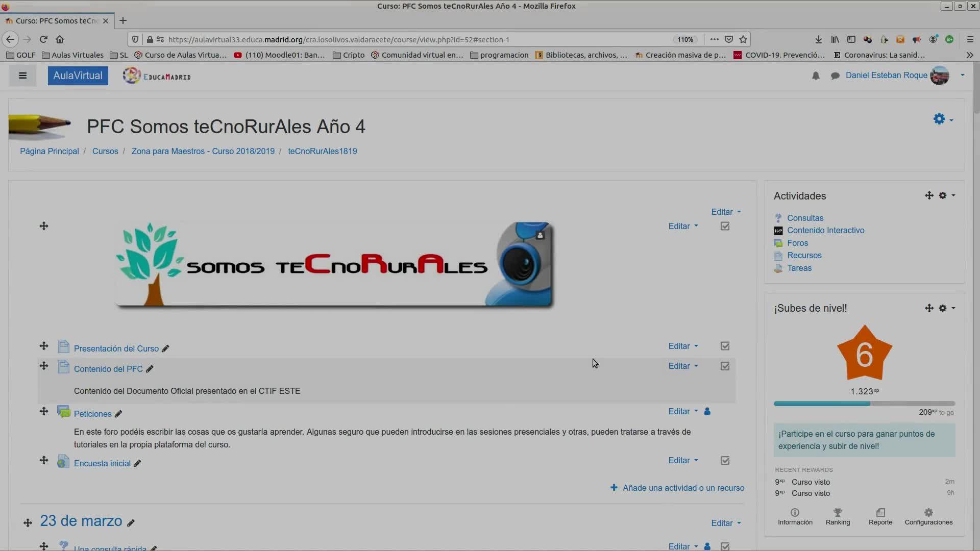Click the notifications bell icon
The image size is (980, 551).
coord(816,76)
